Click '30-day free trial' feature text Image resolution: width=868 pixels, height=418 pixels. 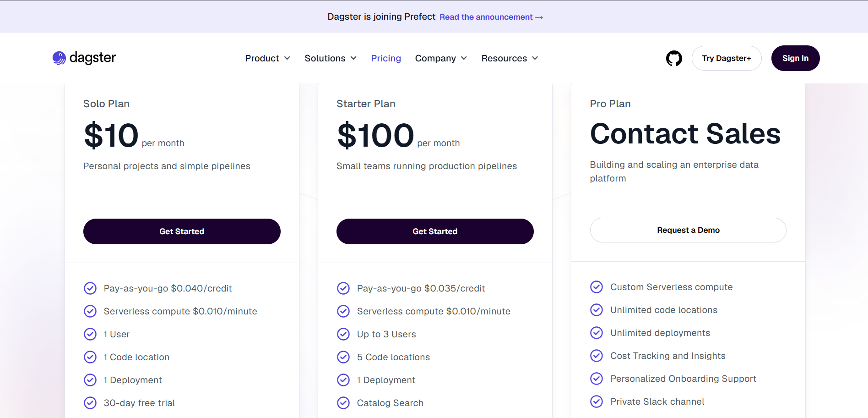(139, 403)
